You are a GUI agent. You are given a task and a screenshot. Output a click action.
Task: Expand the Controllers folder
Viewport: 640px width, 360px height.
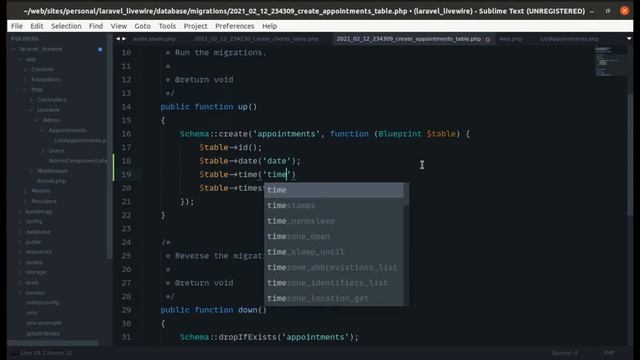point(31,100)
